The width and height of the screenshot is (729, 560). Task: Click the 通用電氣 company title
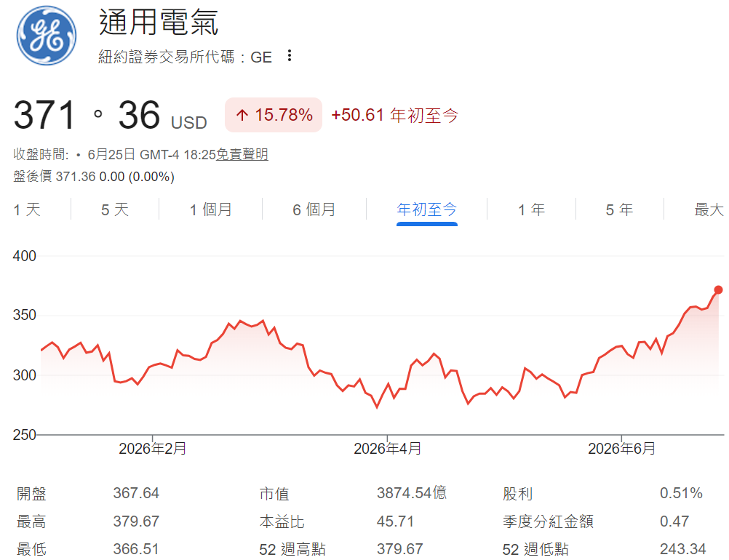[159, 22]
